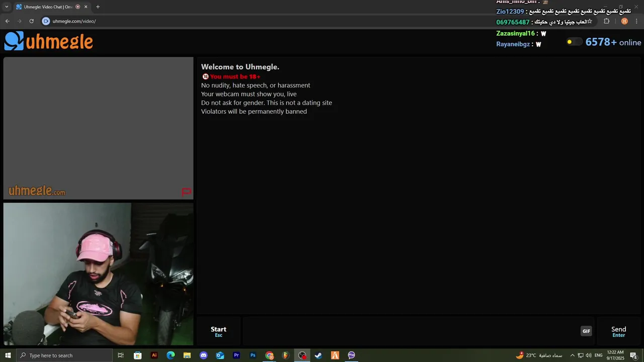Bookmark this page with the star
Image resolution: width=644 pixels, height=362 pixels.
pos(590,21)
